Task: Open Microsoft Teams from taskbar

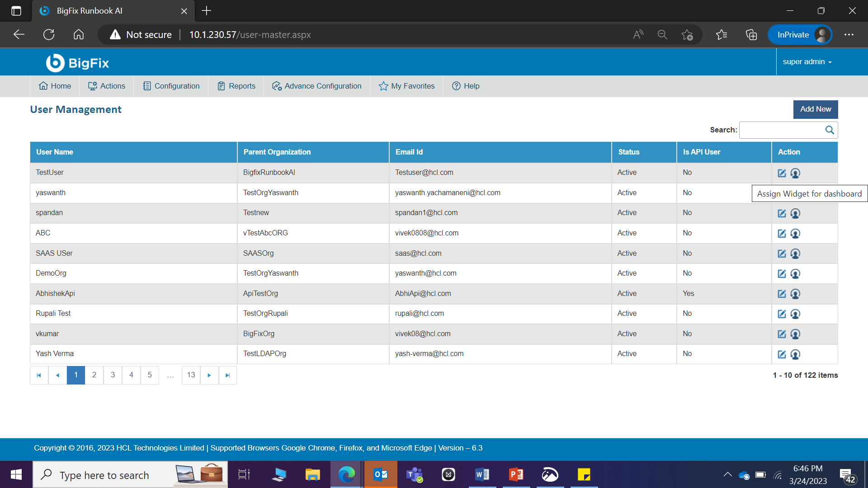Action: (x=414, y=474)
